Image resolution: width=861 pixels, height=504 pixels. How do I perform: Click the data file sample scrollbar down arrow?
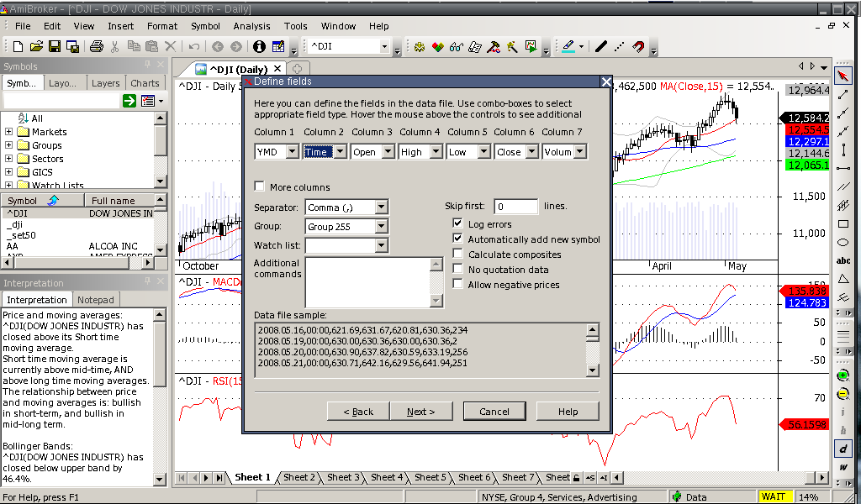(592, 370)
